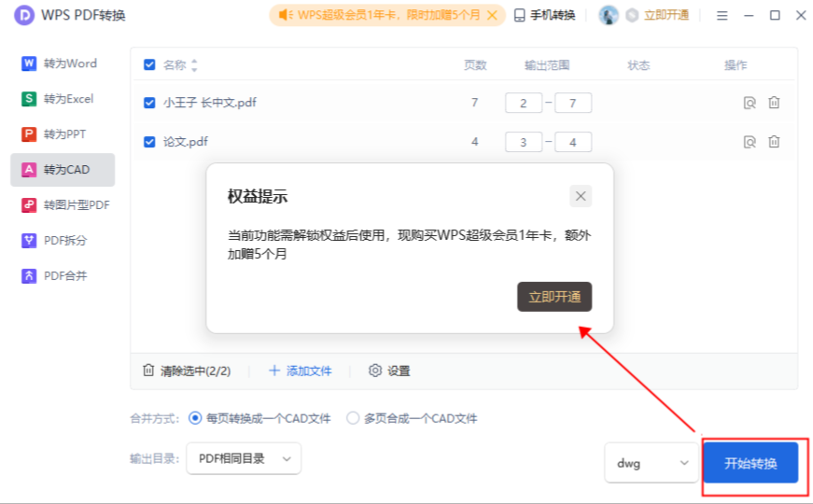Uncheck 小王子 长中文.pdf checkbox
Image resolution: width=813 pixels, height=504 pixels.
149,103
